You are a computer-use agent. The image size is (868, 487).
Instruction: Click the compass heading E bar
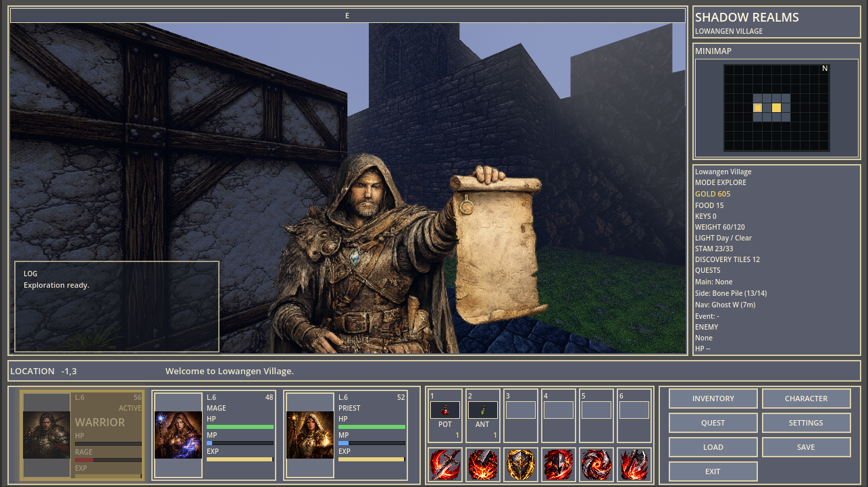(x=347, y=16)
